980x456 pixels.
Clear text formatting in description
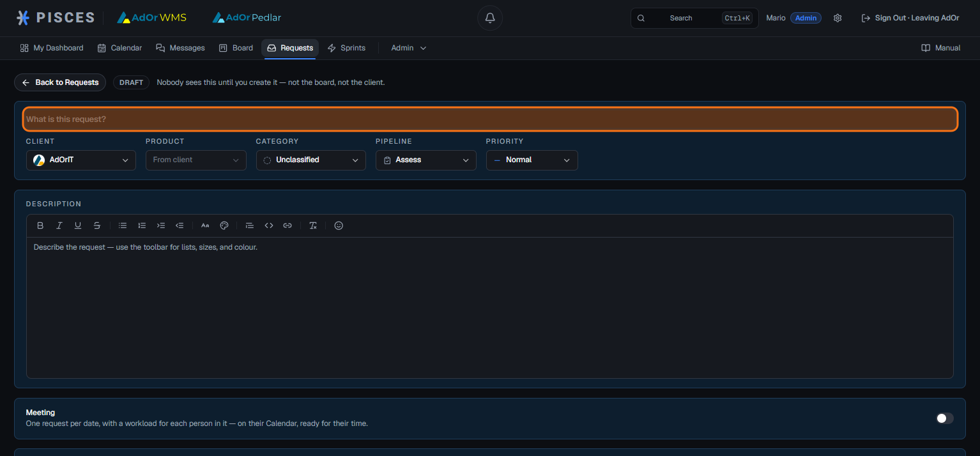(x=313, y=225)
